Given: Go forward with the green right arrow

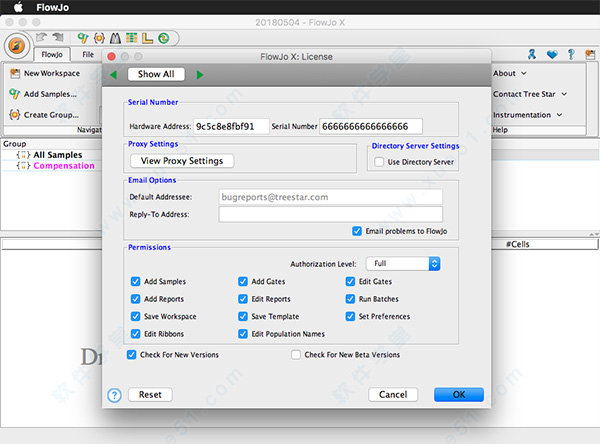Looking at the screenshot, I should 200,75.
